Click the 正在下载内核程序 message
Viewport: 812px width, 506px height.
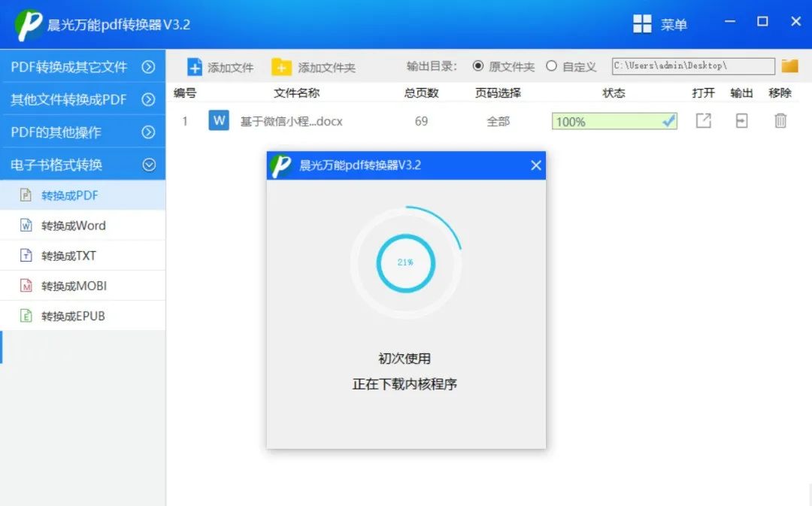coord(405,384)
